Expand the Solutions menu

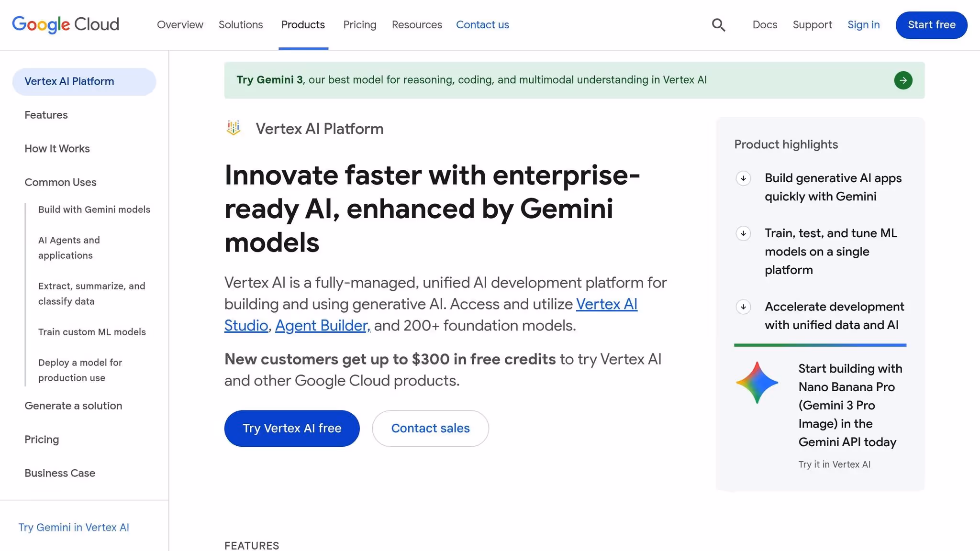tap(241, 24)
